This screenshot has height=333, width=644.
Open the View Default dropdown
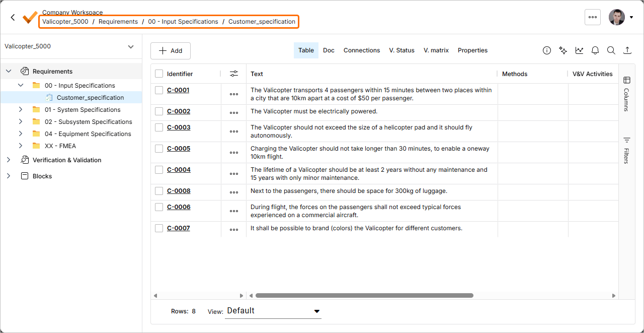pos(273,311)
